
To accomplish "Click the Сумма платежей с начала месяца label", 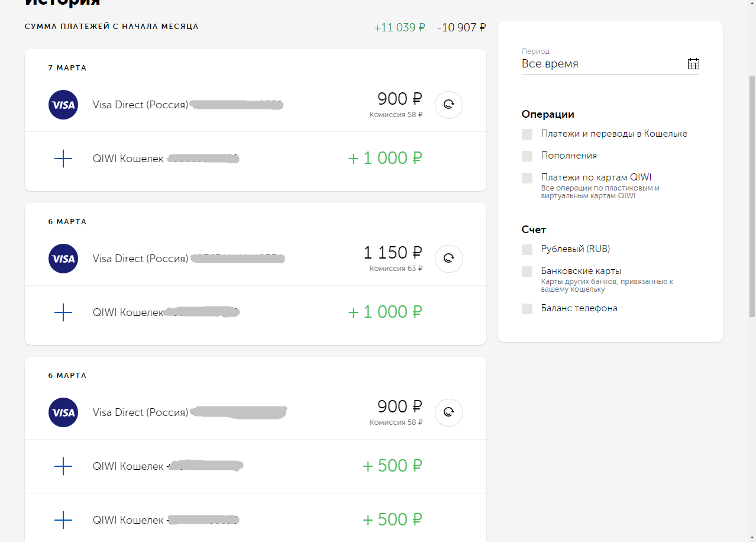I will 112,27.
